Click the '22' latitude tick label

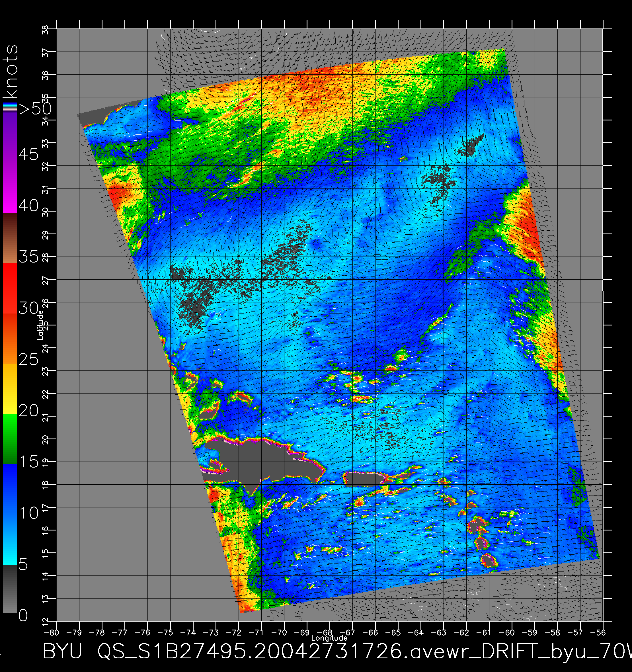tap(46, 395)
